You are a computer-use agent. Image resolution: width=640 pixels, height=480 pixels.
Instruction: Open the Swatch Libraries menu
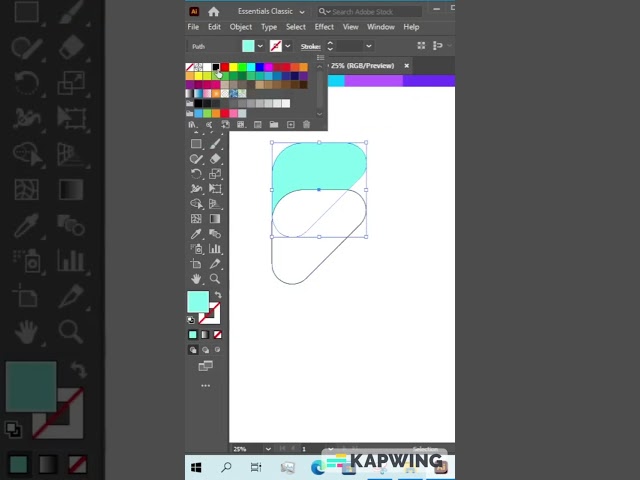pyautogui.click(x=192, y=124)
